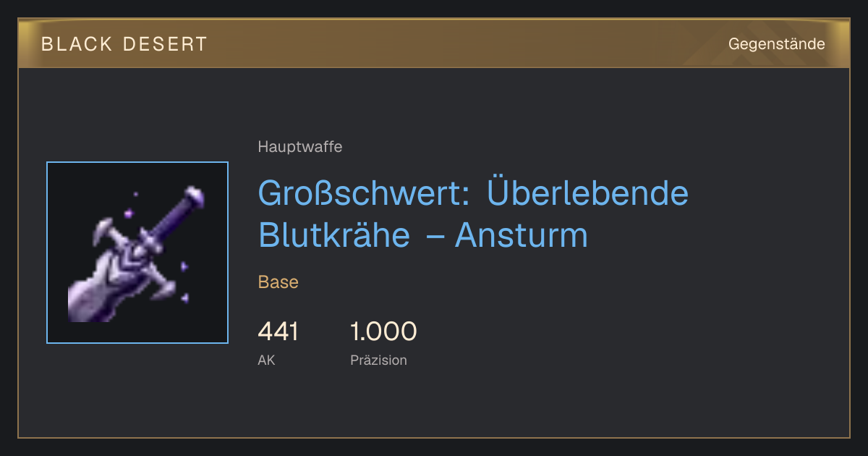
Task: Click the greatsword item icon
Action: 137,253
